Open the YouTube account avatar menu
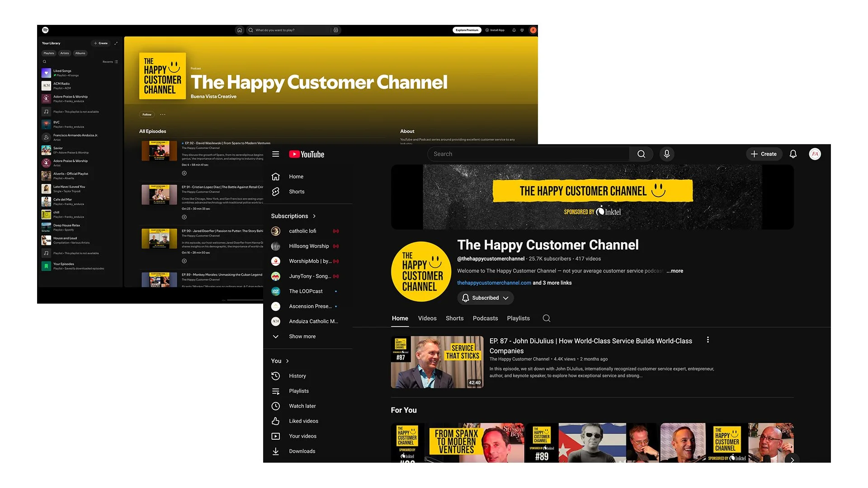 [815, 154]
